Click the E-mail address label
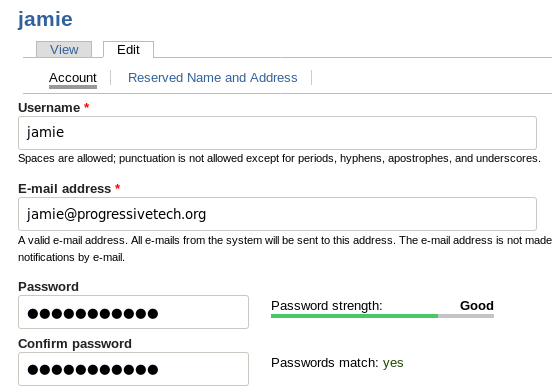Screen dimensions: 552x392 tap(64, 189)
